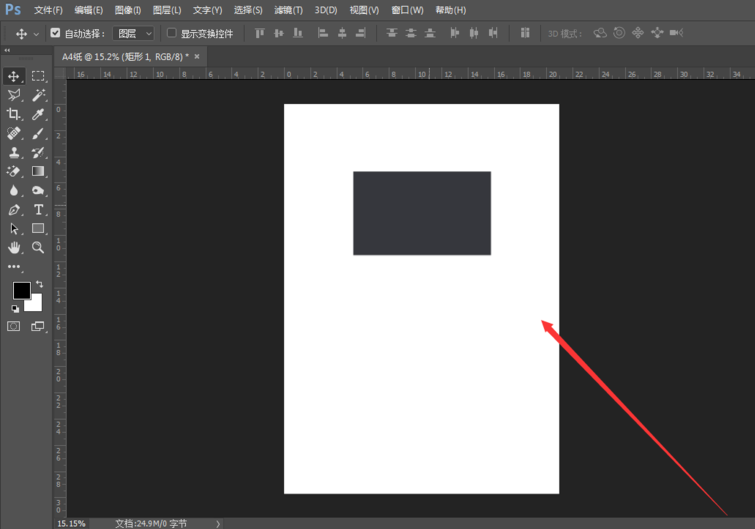Select the Hand tool
755x529 pixels.
[x=14, y=247]
